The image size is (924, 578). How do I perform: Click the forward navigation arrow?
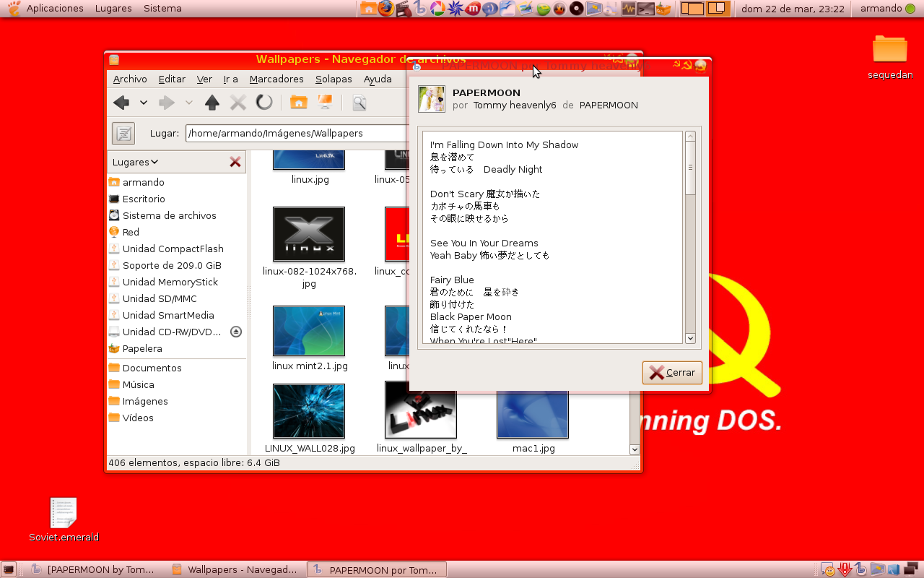tap(167, 103)
